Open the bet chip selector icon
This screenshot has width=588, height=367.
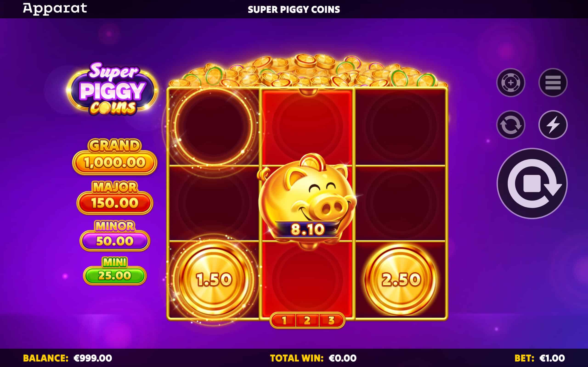pyautogui.click(x=511, y=83)
